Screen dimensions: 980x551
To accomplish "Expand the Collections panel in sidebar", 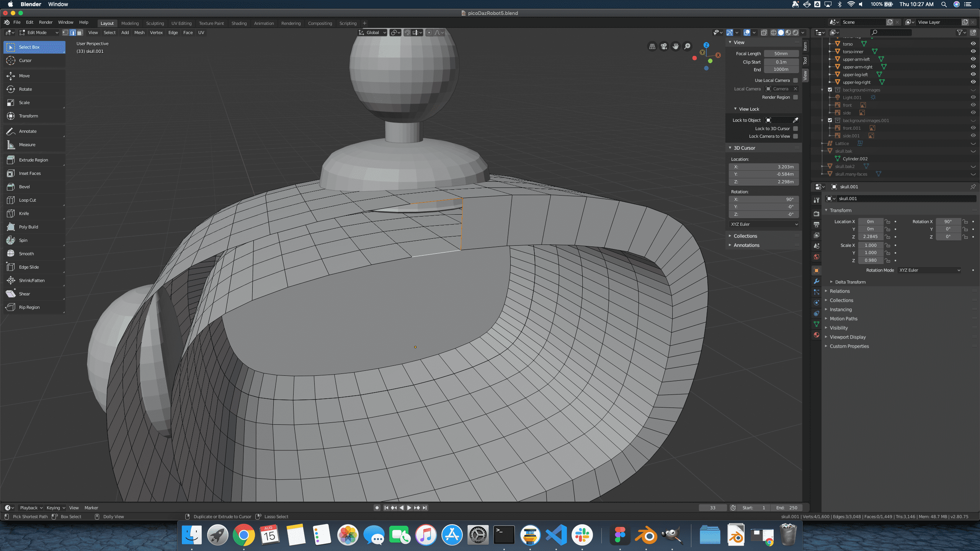I will [x=745, y=236].
